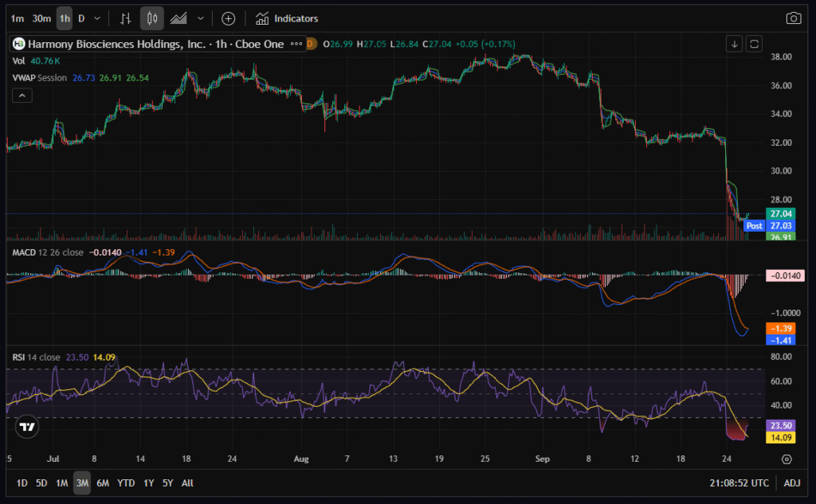Toggle the ADJ adjusted data button
The image size is (816, 504).
(x=791, y=483)
